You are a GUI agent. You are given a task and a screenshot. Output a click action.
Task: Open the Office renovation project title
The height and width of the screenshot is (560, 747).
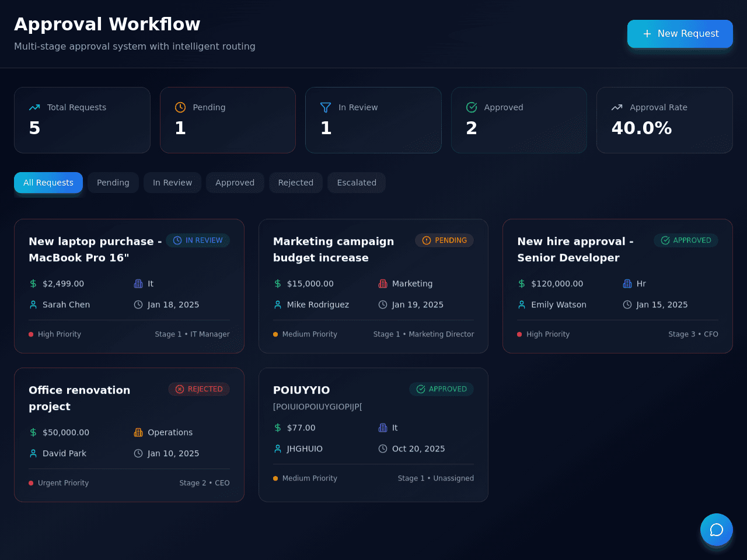tap(79, 398)
